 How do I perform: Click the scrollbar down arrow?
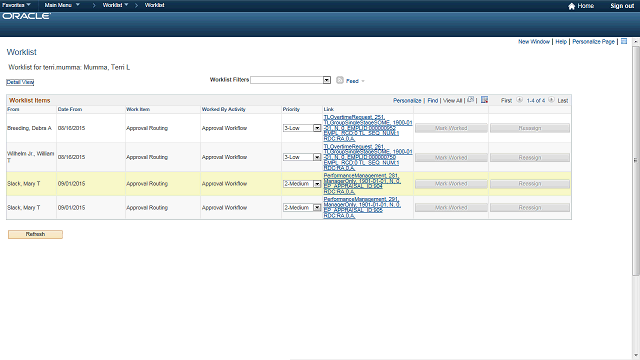(x=636, y=356)
